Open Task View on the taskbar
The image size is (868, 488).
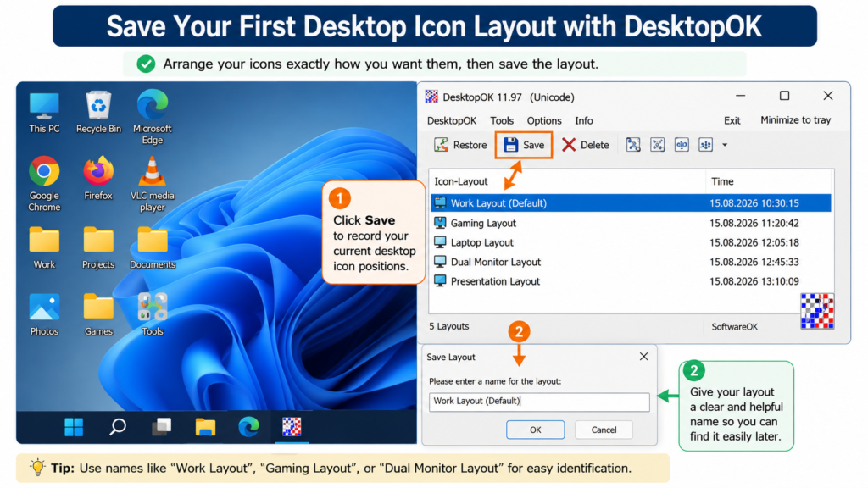point(161,427)
